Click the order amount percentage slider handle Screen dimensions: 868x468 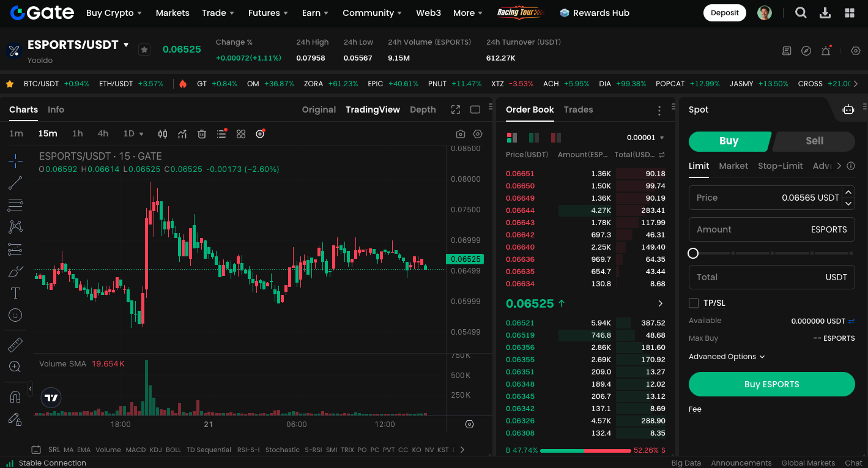tap(693, 253)
